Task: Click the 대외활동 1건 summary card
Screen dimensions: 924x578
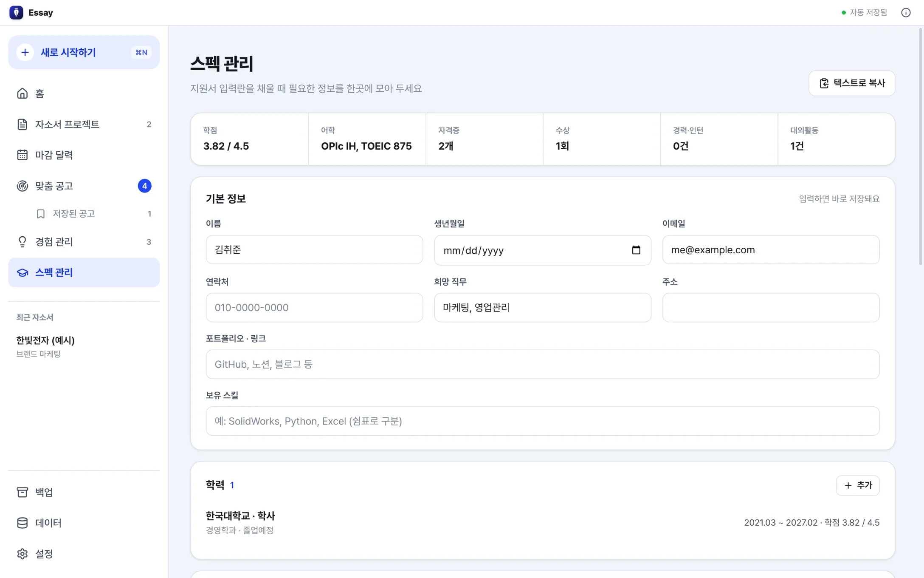Action: (836, 139)
